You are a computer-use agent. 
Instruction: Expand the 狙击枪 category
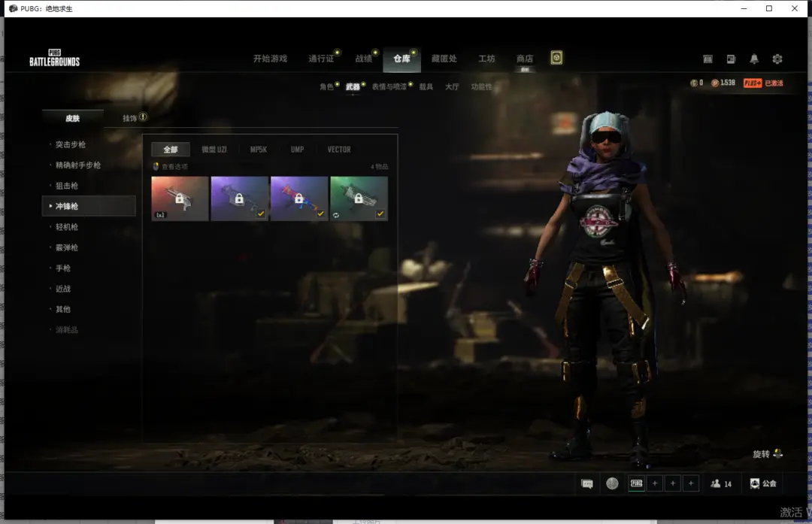(67, 186)
